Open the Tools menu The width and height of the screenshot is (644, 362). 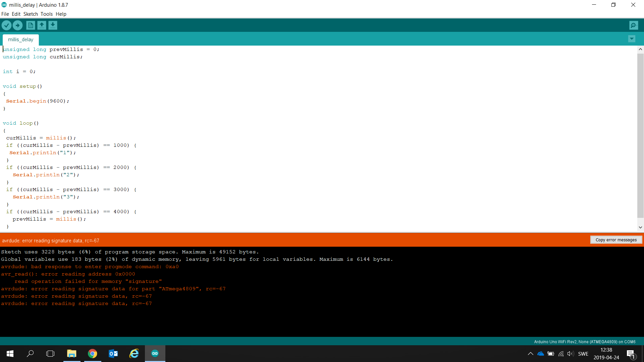[46, 14]
